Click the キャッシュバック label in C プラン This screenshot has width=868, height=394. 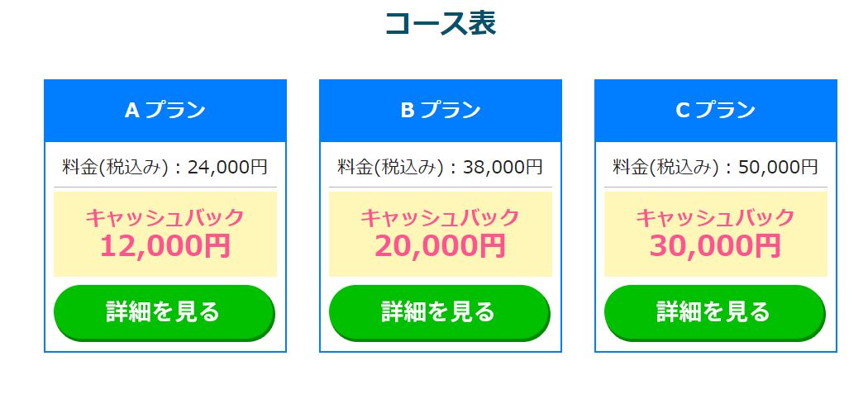click(x=715, y=217)
